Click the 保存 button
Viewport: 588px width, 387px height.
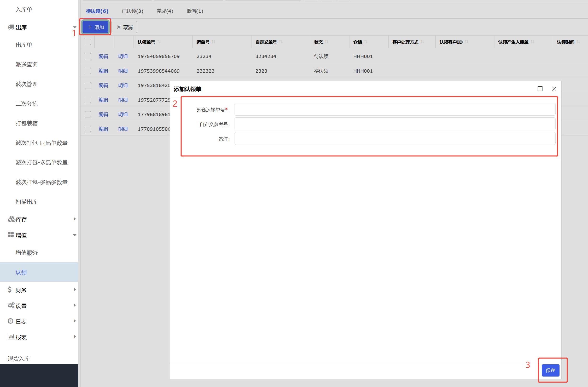click(550, 370)
